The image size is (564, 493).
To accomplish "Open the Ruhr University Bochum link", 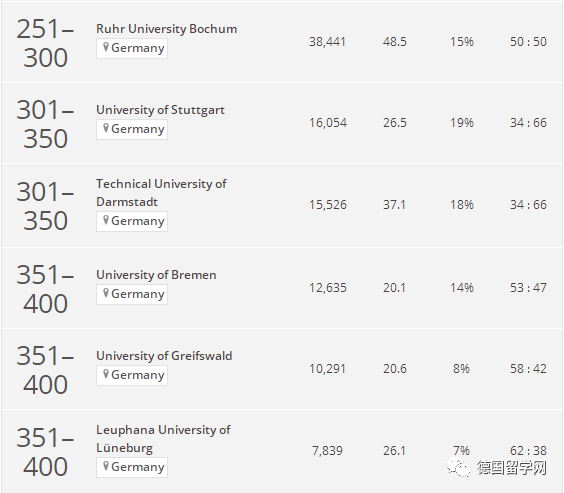I will click(x=167, y=29).
